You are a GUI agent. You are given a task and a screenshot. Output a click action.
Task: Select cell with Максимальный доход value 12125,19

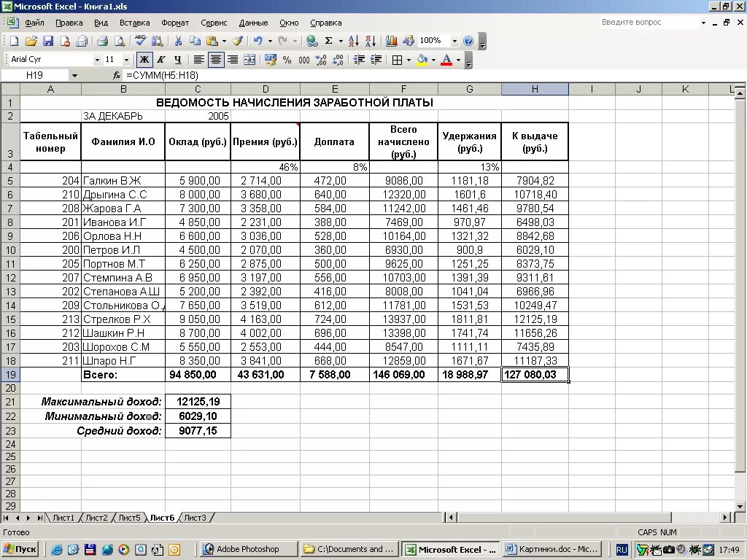pyautogui.click(x=198, y=402)
